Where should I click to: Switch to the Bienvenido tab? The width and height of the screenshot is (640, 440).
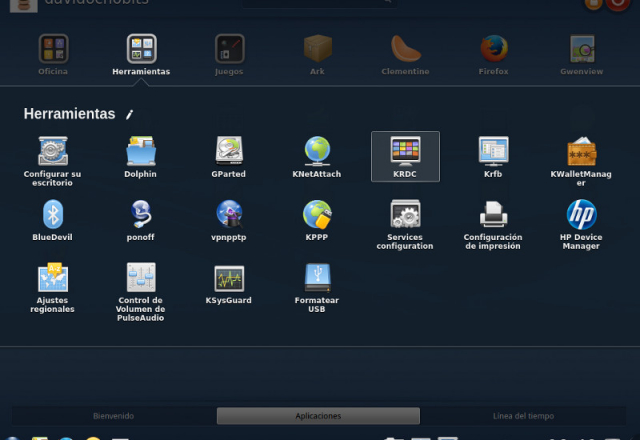pos(113,416)
